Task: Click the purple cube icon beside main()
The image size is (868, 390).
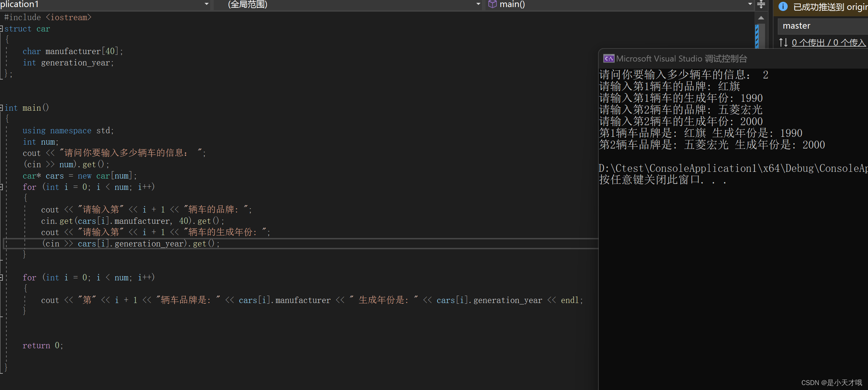Action: tap(492, 5)
